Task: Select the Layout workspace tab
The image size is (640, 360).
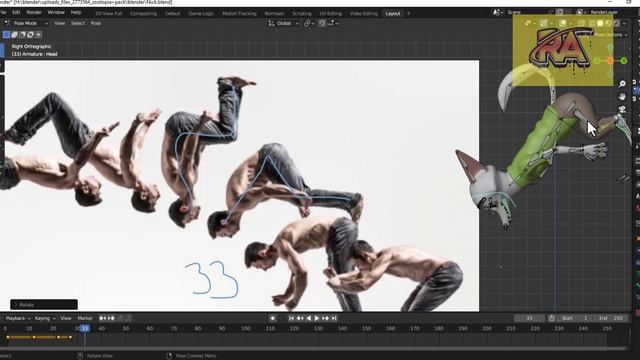Action: pos(393,13)
